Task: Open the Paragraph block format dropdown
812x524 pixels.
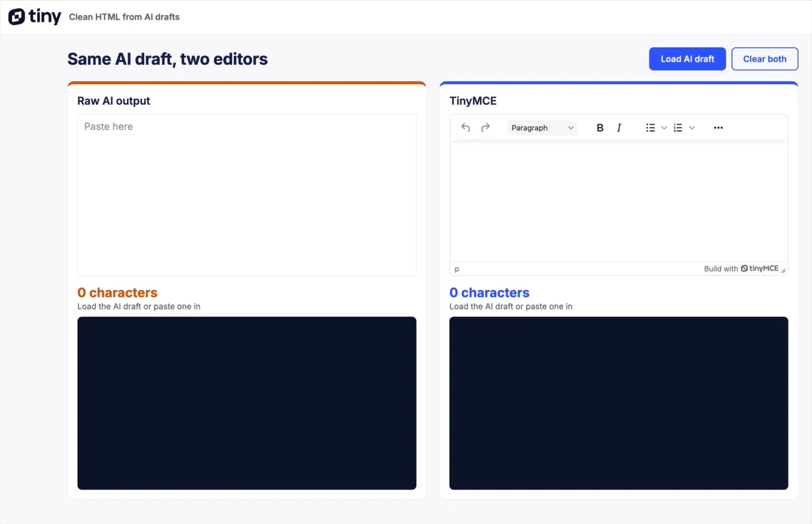Action: [x=543, y=128]
